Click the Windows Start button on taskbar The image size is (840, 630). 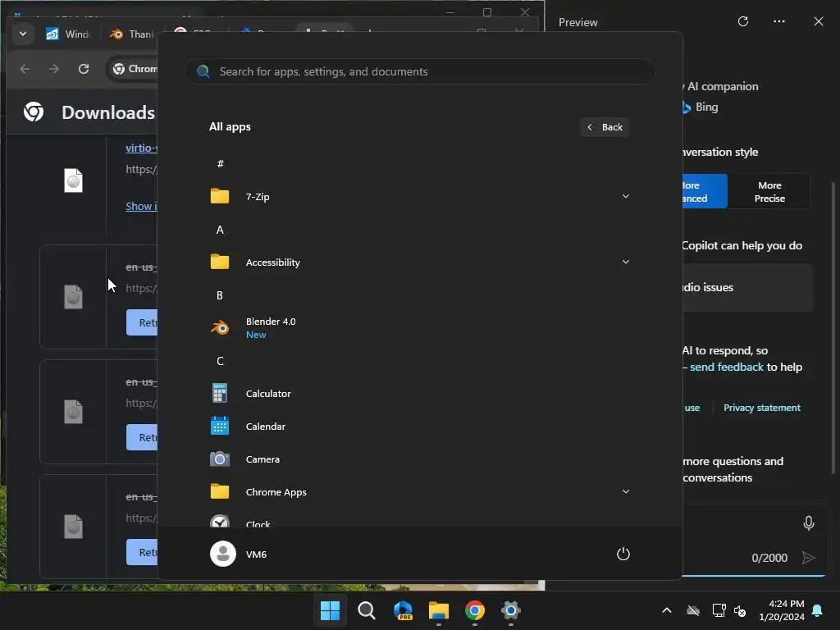(x=330, y=610)
